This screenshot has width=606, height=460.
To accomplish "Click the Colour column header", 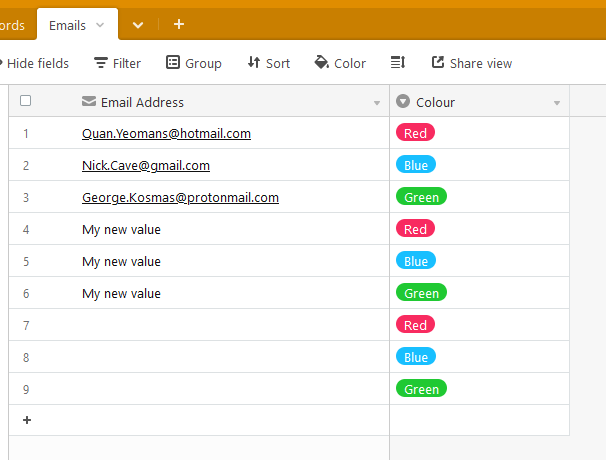I will (x=480, y=101).
